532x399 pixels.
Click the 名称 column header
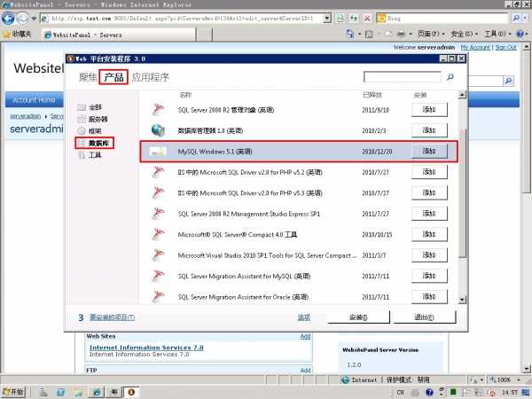pyautogui.click(x=185, y=95)
